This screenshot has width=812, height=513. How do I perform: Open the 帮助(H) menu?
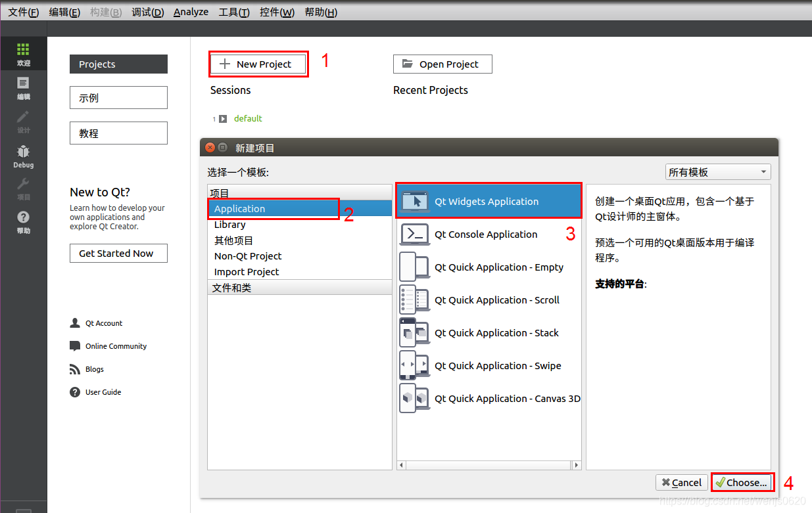click(x=321, y=12)
